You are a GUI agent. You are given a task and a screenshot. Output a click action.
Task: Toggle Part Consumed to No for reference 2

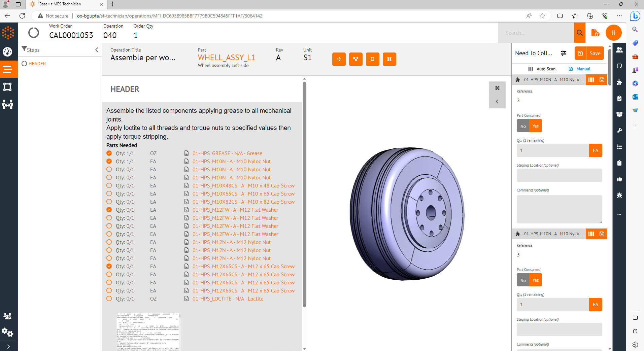pyautogui.click(x=523, y=126)
